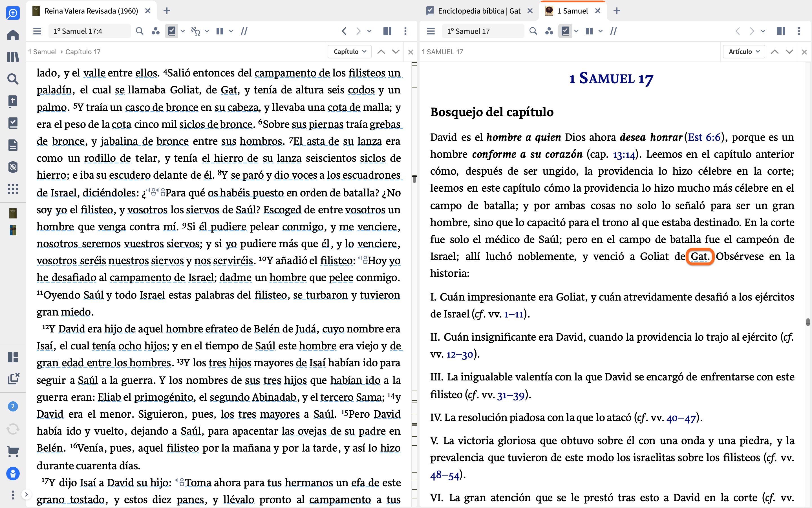Screen dimensions: 812x508
Task: Open the three-dot more menu in sidebar
Action: click(x=13, y=494)
